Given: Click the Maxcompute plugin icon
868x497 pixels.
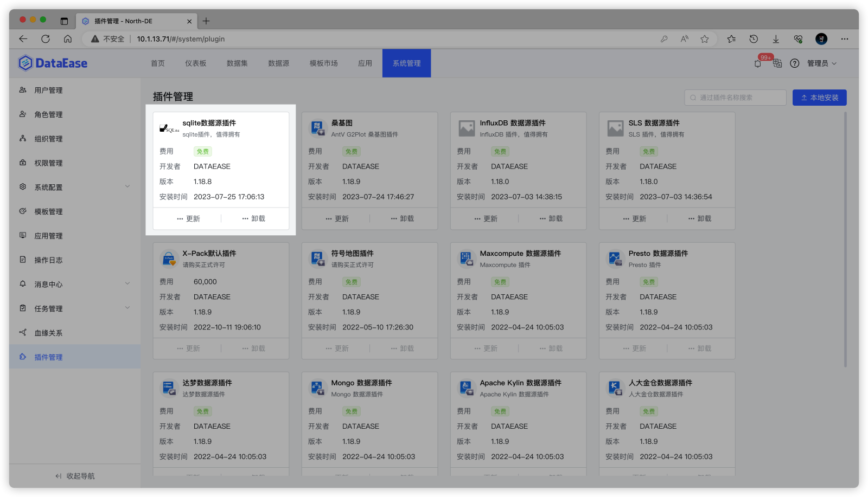Looking at the screenshot, I should [x=467, y=259].
